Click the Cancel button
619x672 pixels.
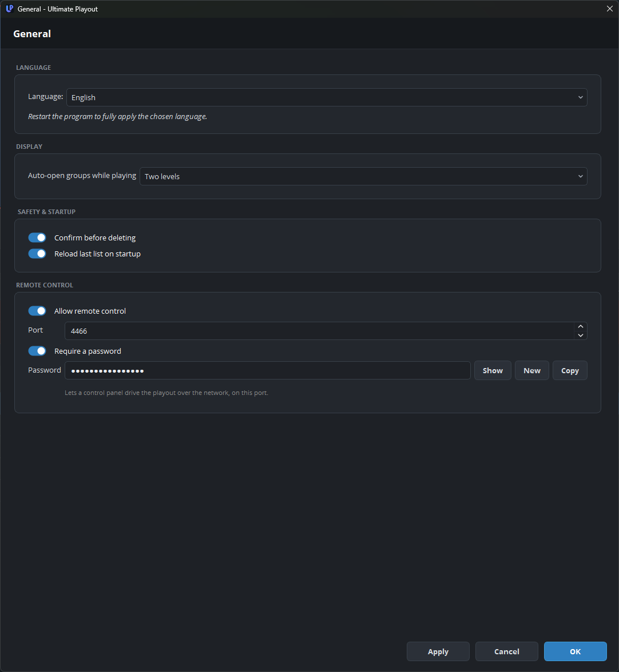click(x=506, y=651)
